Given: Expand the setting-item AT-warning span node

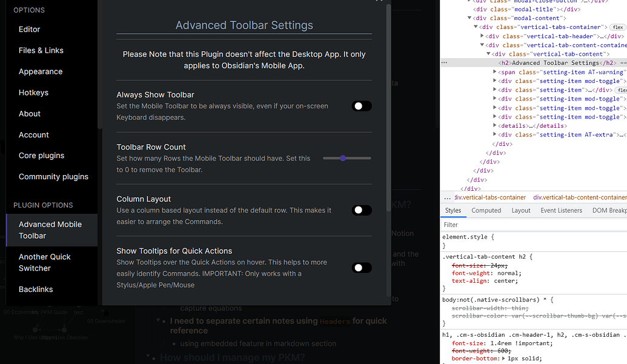Looking at the screenshot, I should 496,72.
